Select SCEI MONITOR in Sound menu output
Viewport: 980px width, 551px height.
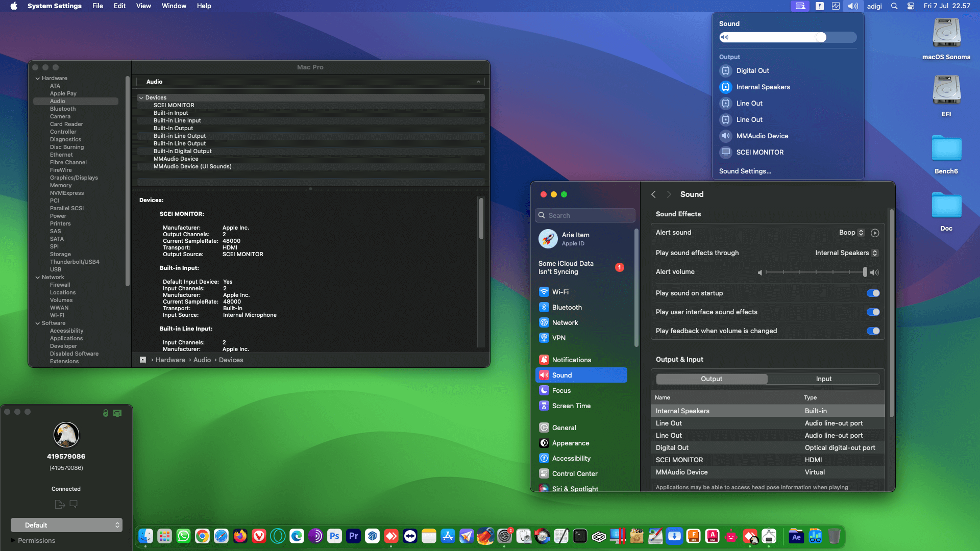click(x=788, y=153)
